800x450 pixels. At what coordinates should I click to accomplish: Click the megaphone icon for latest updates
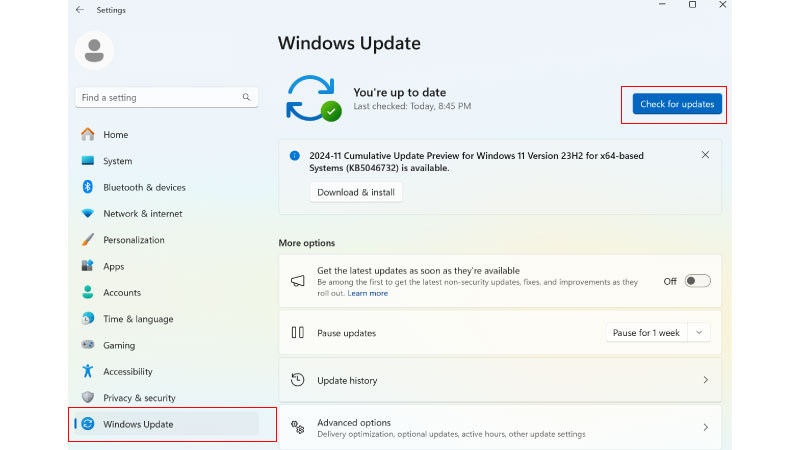coord(297,281)
